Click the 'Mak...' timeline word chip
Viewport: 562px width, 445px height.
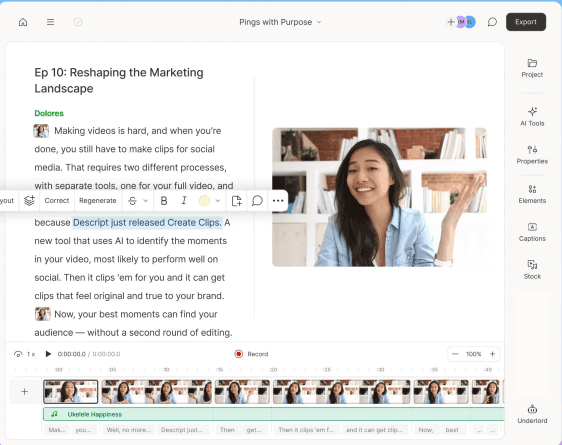click(x=57, y=430)
